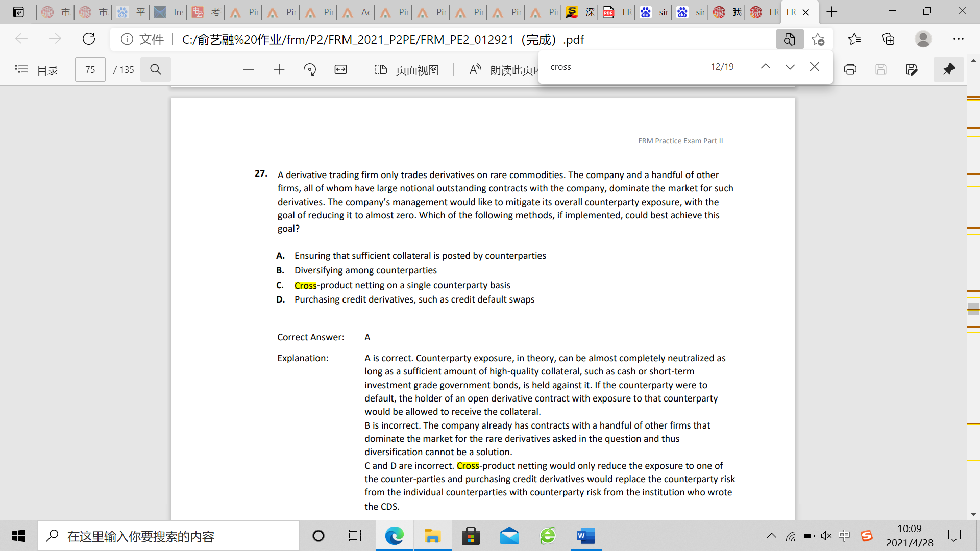Open the user profile menu

(x=923, y=39)
